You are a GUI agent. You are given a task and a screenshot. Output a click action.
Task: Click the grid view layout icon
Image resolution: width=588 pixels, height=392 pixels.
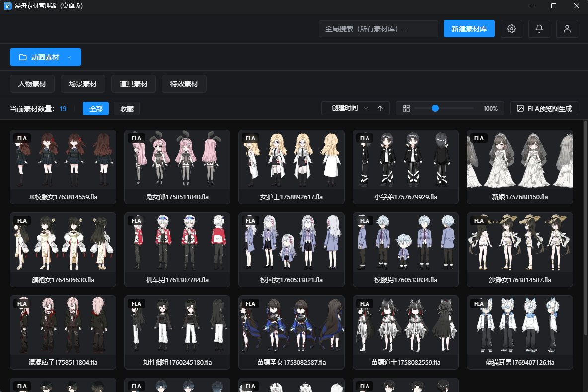pyautogui.click(x=406, y=108)
